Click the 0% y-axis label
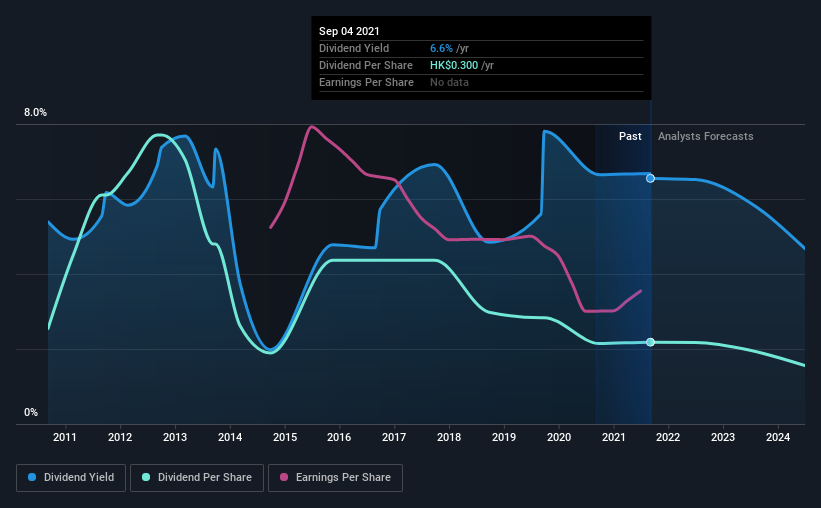The height and width of the screenshot is (508, 821). point(31,413)
